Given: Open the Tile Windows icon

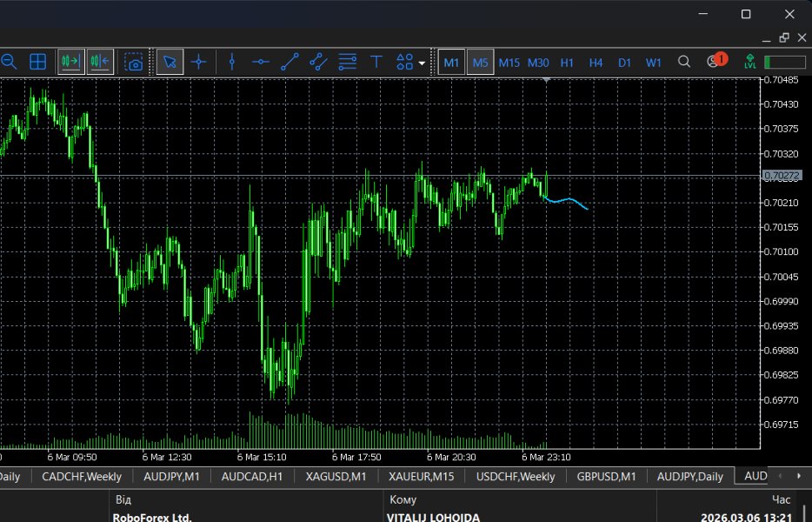Looking at the screenshot, I should click(x=37, y=62).
